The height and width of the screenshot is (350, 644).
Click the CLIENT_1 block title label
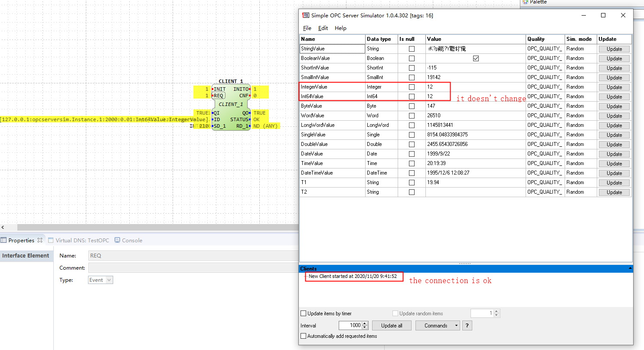pyautogui.click(x=231, y=81)
